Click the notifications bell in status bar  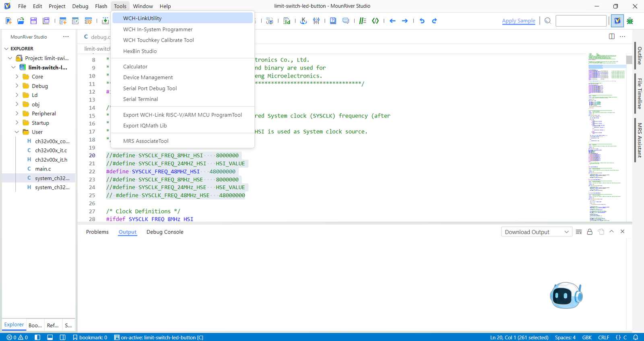(x=636, y=337)
